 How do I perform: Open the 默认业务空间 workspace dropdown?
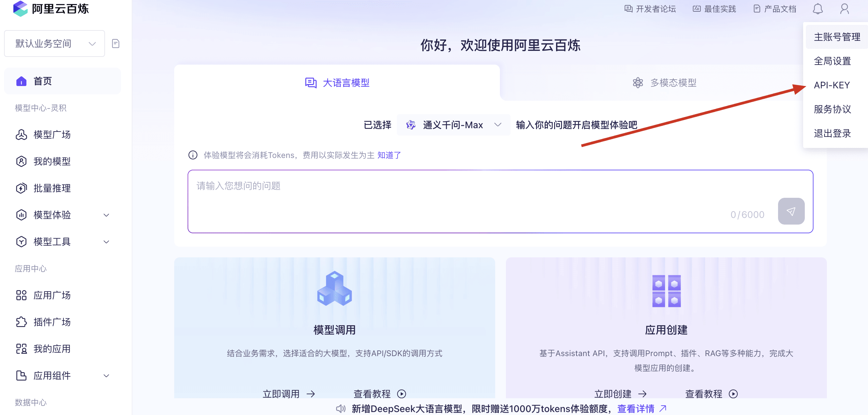click(55, 44)
